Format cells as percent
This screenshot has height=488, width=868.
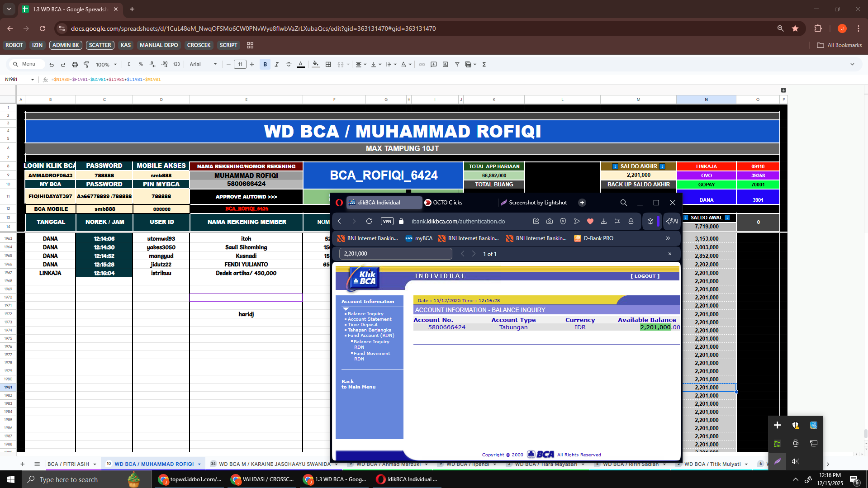[x=141, y=64]
